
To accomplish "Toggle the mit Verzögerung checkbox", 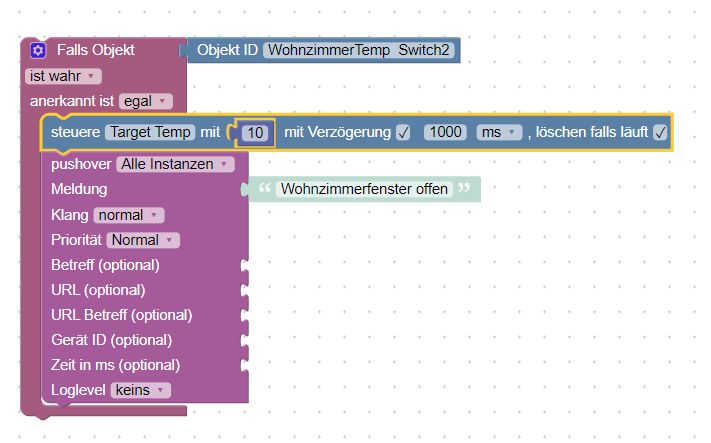I will click(403, 132).
